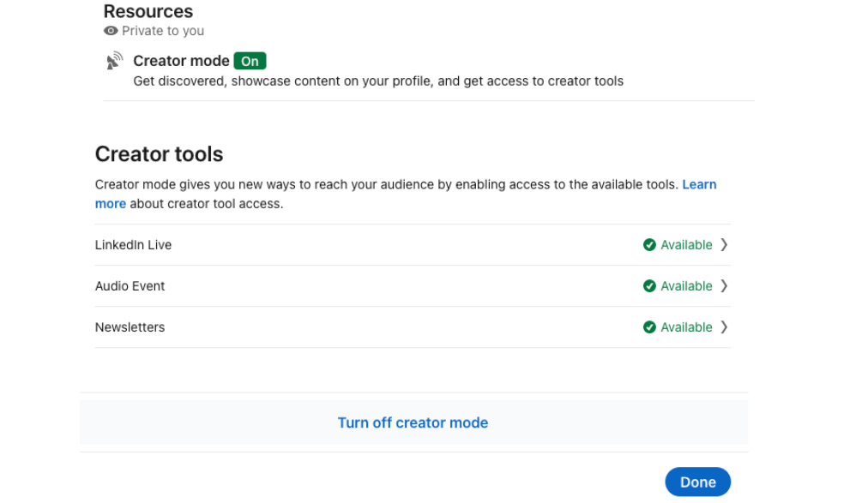Click the eye icon beside Private to you

(111, 31)
